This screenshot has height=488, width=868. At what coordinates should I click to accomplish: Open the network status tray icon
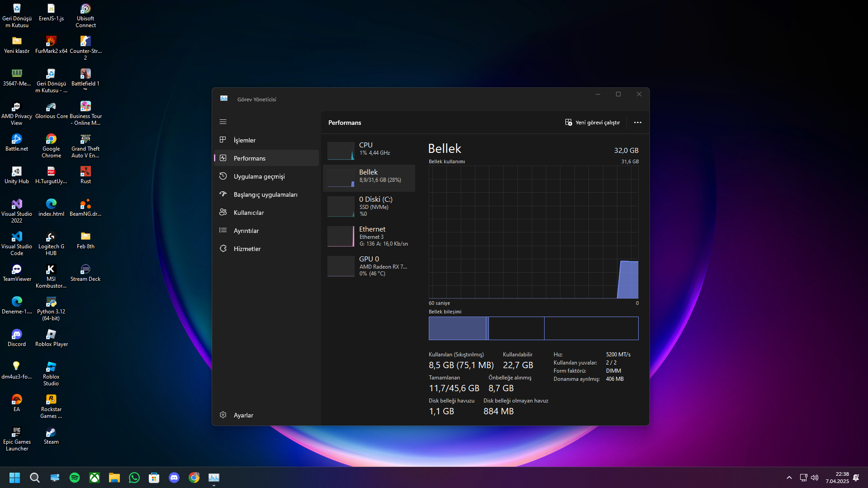coord(803,478)
